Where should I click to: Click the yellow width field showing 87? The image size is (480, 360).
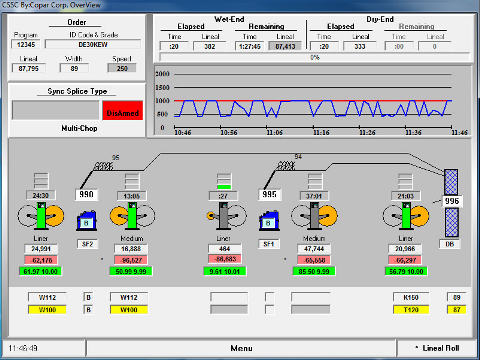[x=456, y=310]
